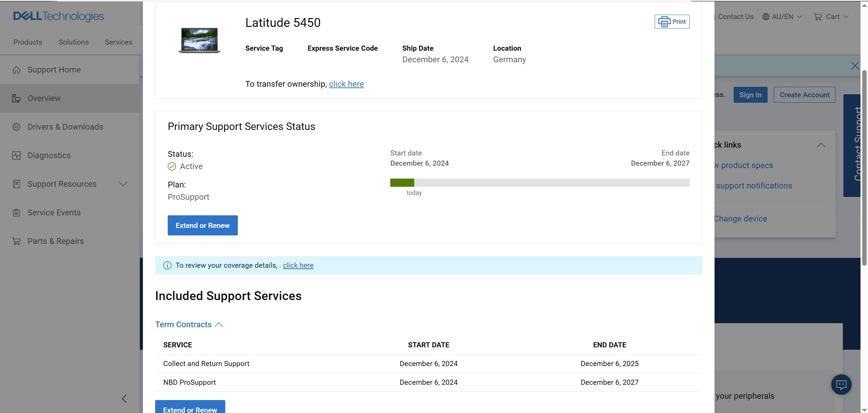Open support notifications quick link

[754, 186]
